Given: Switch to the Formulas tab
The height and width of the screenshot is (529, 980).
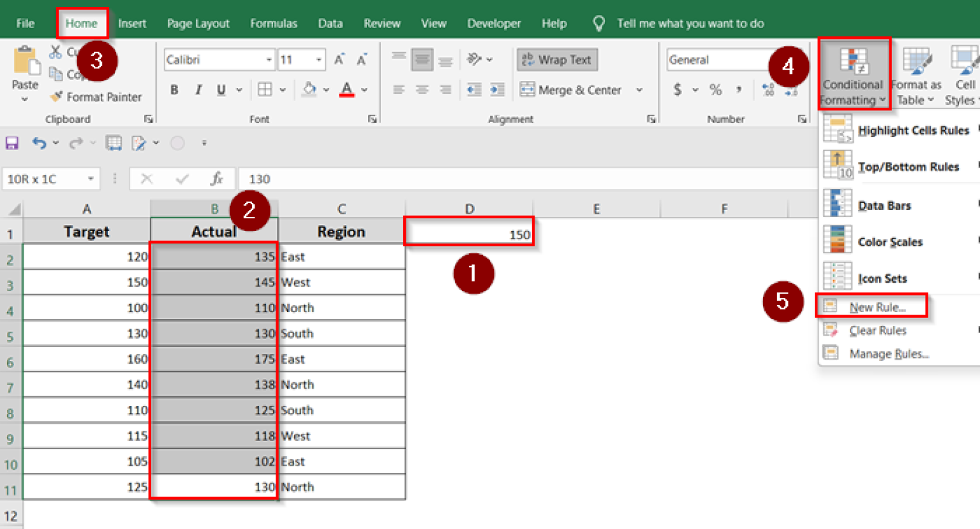Looking at the screenshot, I should [274, 23].
